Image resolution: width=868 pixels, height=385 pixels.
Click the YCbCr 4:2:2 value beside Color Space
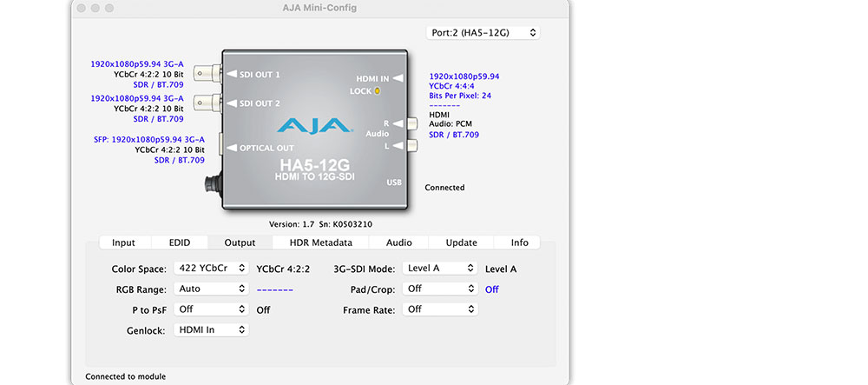[283, 269]
